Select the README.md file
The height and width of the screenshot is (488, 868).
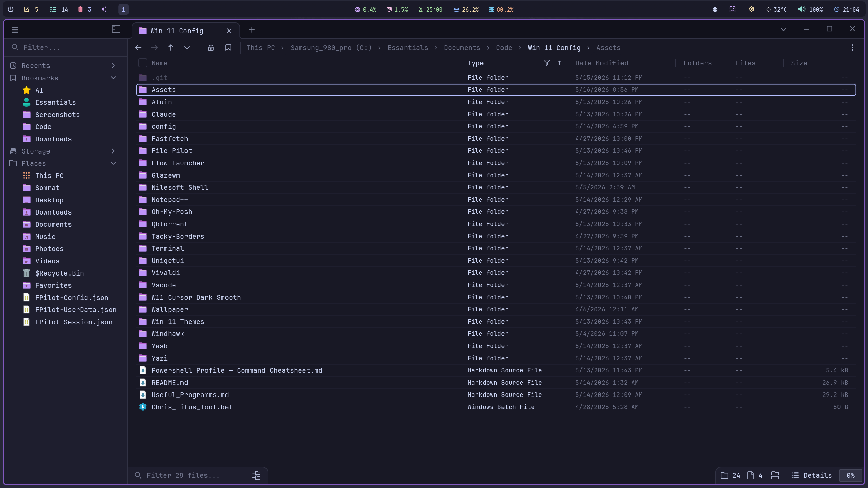(x=496, y=383)
